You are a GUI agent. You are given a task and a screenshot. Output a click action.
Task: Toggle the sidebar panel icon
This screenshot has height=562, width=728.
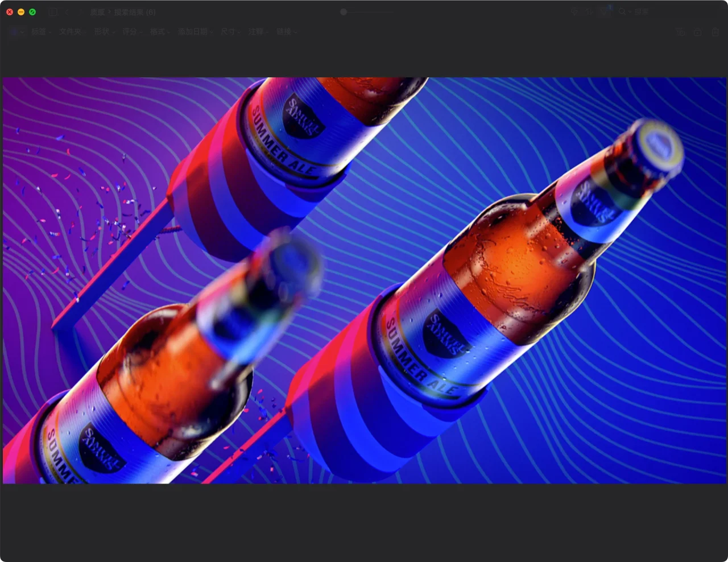pos(52,12)
